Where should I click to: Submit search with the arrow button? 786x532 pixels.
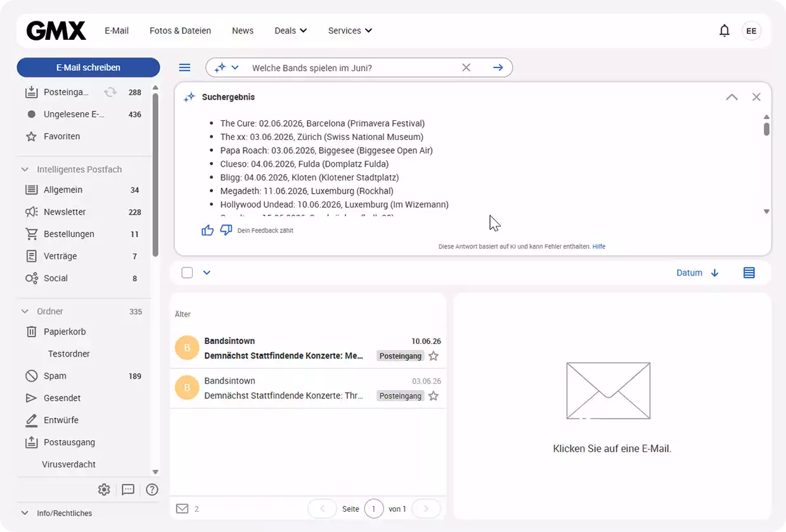point(498,68)
